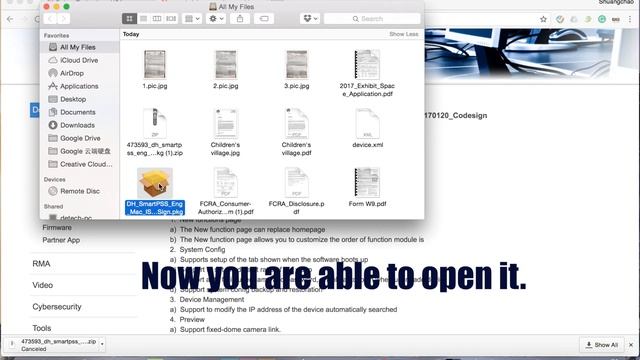The height and width of the screenshot is (360, 640).
Task: Open the browser three-dot menu
Action: (x=631, y=19)
